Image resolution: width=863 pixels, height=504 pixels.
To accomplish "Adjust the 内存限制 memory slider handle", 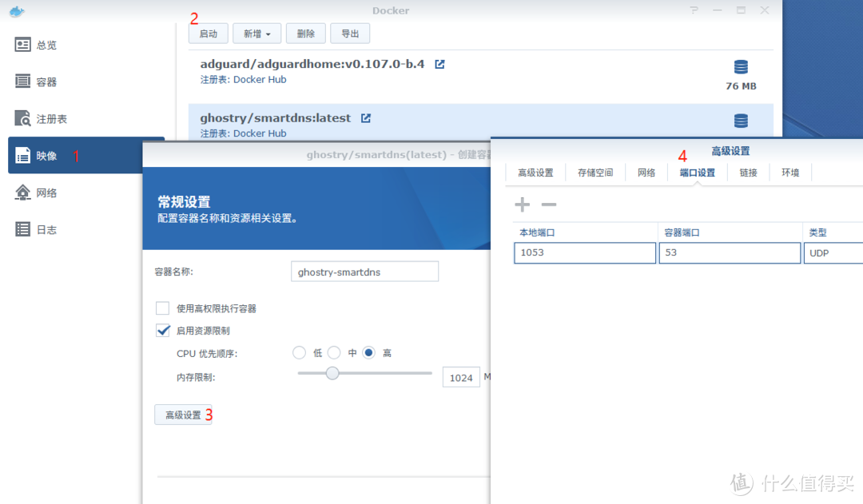I will [x=332, y=373].
